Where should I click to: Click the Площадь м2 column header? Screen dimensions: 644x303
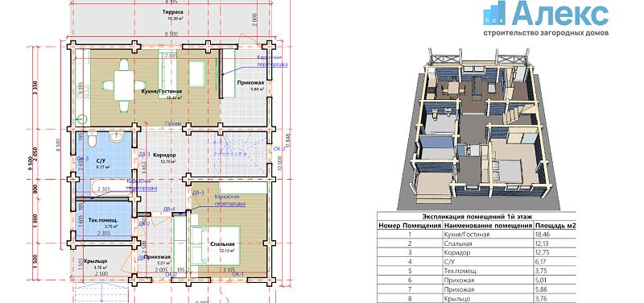coord(555,226)
